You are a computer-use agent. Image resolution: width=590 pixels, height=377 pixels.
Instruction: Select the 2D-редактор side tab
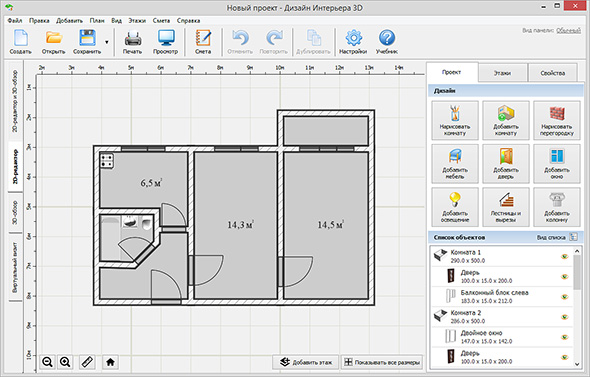(15, 167)
